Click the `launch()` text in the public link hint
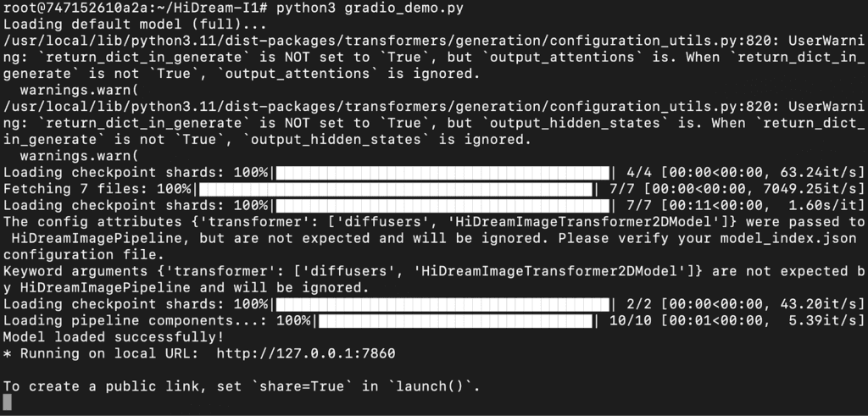The width and height of the screenshot is (868, 416). [429, 386]
